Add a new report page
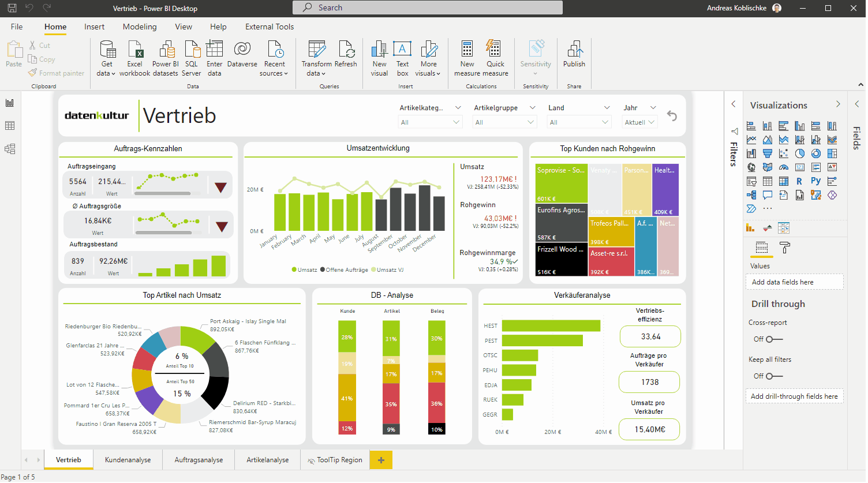Viewport: 868px width, 483px height. click(x=381, y=460)
